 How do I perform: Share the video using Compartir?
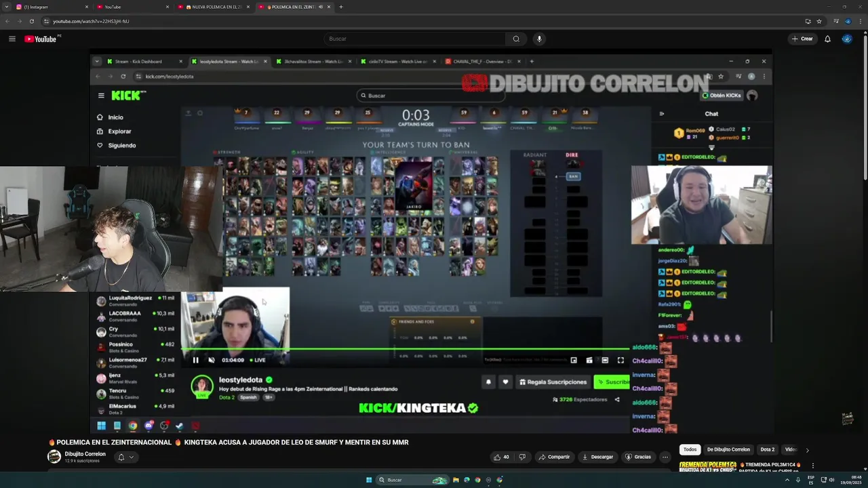[555, 457]
